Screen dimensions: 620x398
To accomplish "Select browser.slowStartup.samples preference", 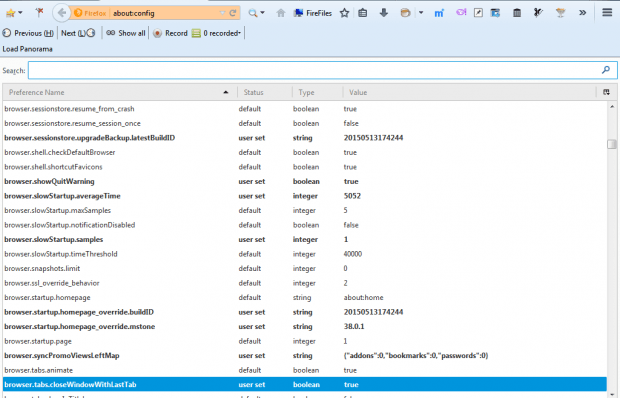I will [x=305, y=240].
